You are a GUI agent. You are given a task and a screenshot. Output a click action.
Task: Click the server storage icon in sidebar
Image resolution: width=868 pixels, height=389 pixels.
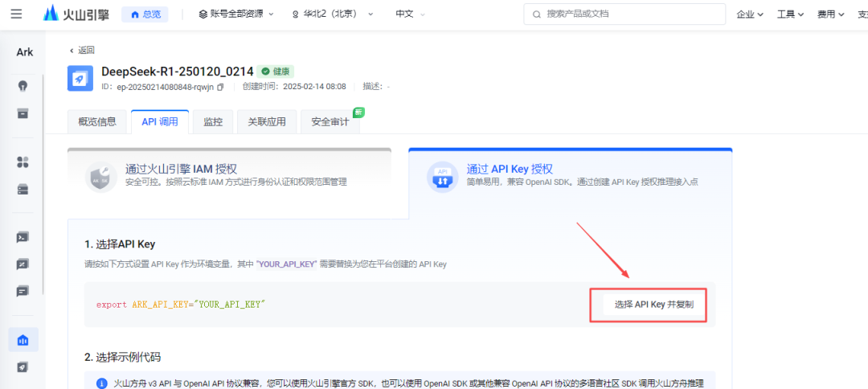pos(23,189)
